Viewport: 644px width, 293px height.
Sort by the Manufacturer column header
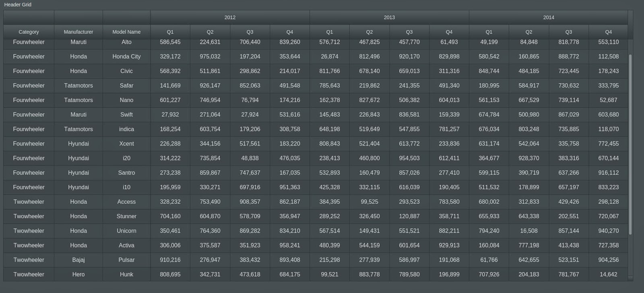[x=78, y=32]
